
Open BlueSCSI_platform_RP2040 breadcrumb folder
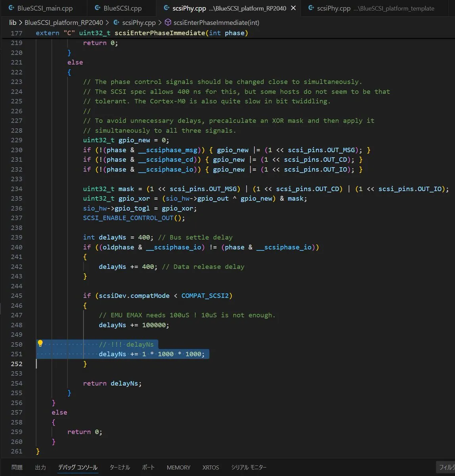click(x=63, y=23)
